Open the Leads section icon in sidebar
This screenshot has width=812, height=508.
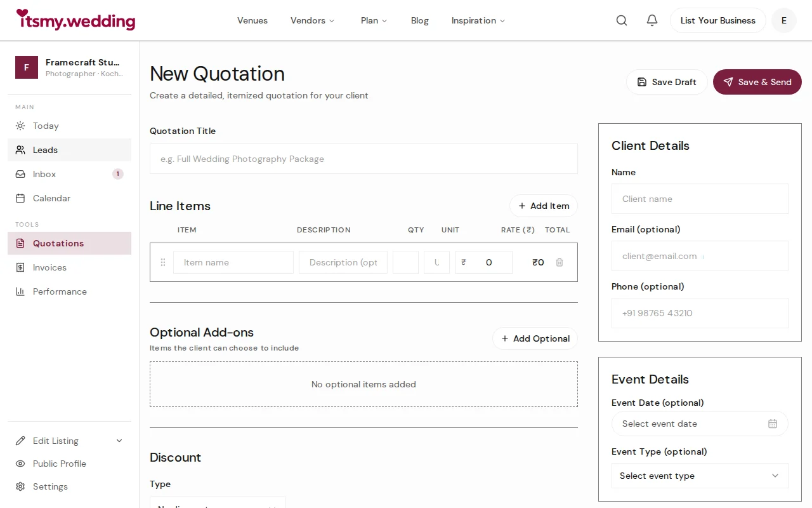(x=21, y=150)
